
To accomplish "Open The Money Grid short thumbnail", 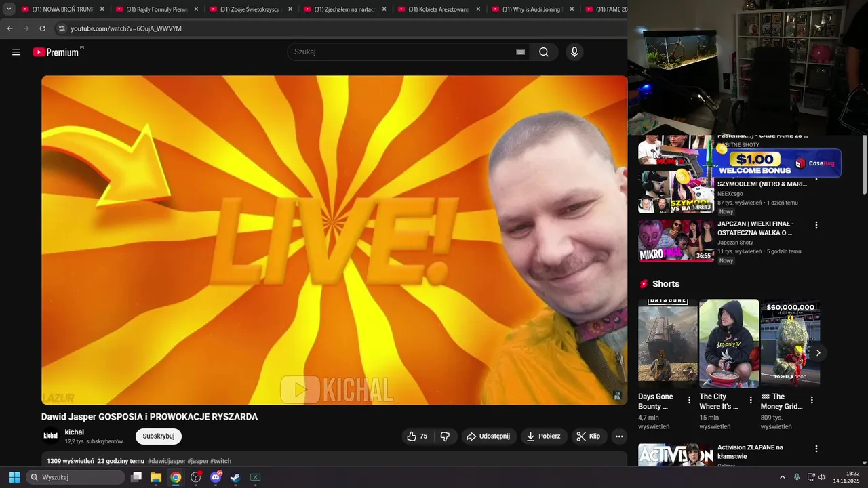I will 790,344.
